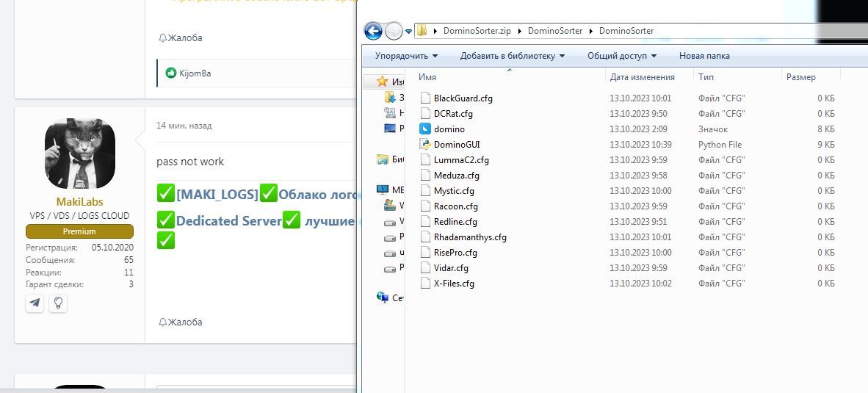
Task: Click the Libraries icon in navigation pane
Action: point(382,159)
